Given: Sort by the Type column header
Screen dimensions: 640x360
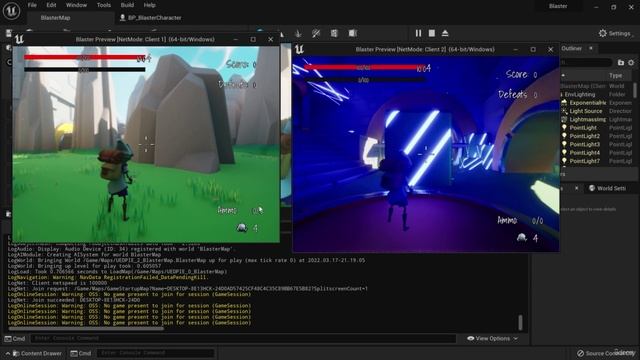Looking at the screenshot, I should coord(616,76).
